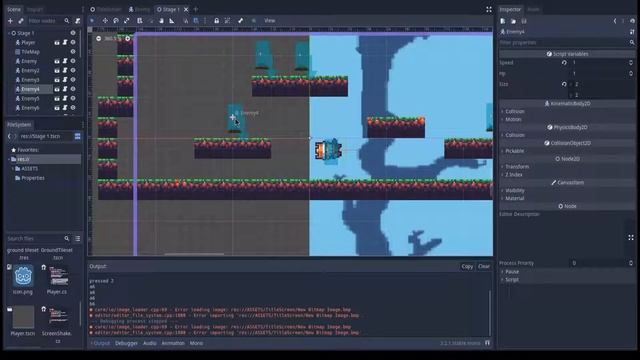Image resolution: width=640 pixels, height=360 pixels.
Task: Hide the Enemy3 node
Action: point(73,80)
